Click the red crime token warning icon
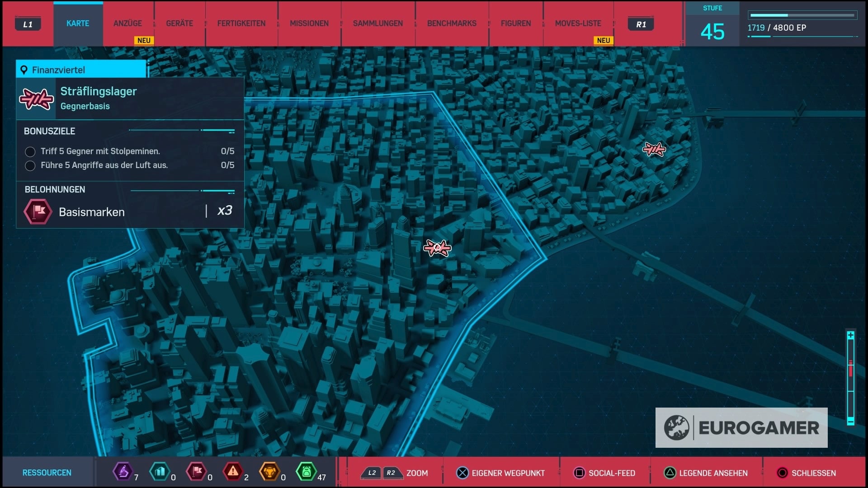Viewport: 868px width, 488px height. click(233, 471)
